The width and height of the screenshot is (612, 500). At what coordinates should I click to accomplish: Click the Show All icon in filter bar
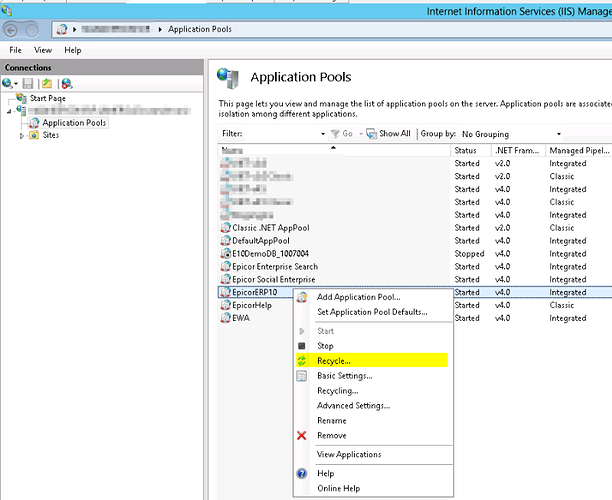pyautogui.click(x=371, y=134)
